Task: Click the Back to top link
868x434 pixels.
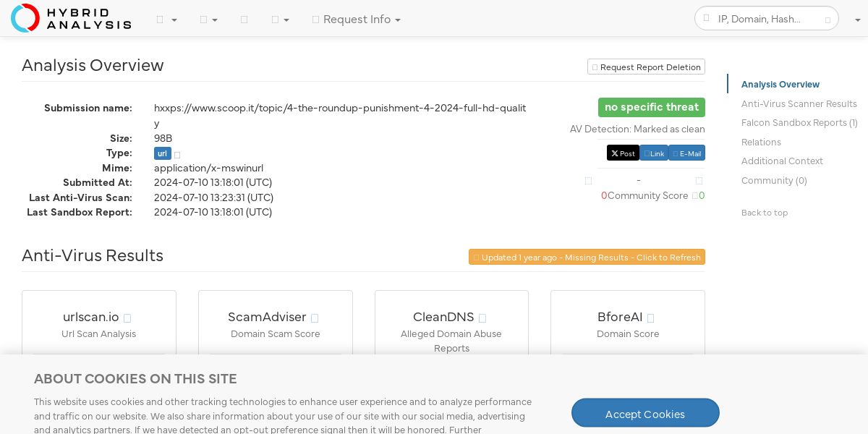Action: click(764, 213)
